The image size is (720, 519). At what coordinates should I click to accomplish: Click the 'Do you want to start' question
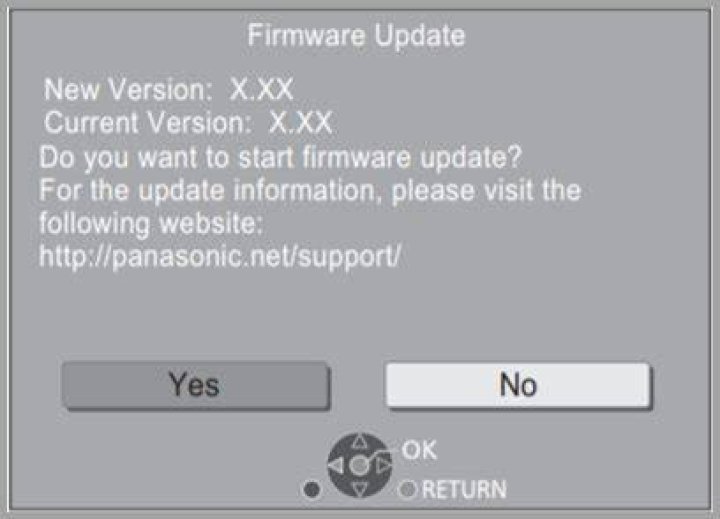point(281,158)
